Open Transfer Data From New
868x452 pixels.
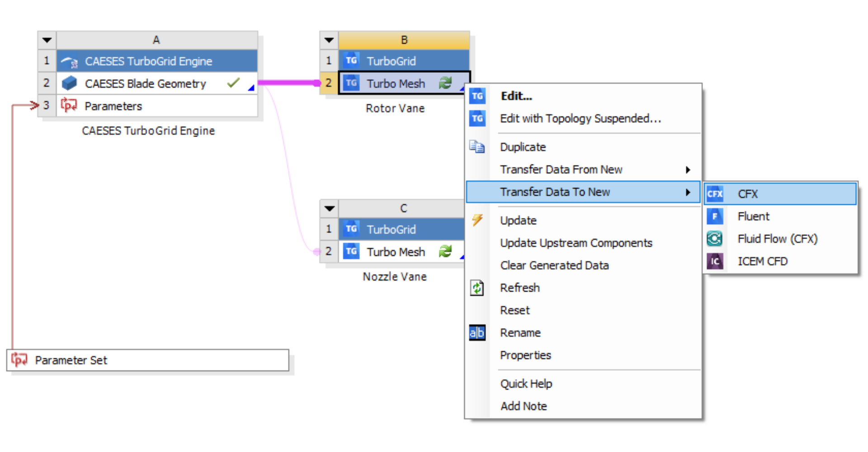click(583, 169)
